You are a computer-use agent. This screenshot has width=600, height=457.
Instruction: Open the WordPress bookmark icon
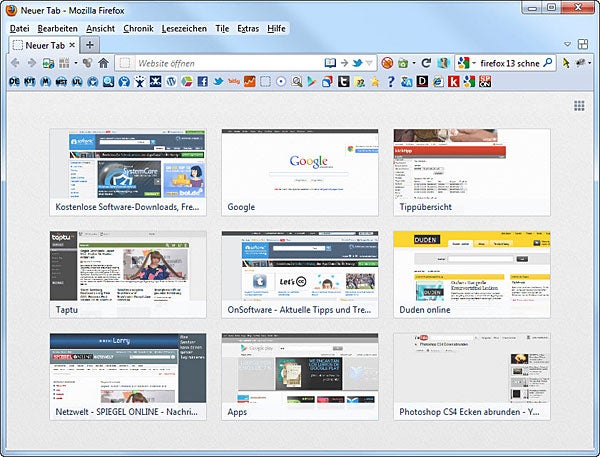[171, 81]
